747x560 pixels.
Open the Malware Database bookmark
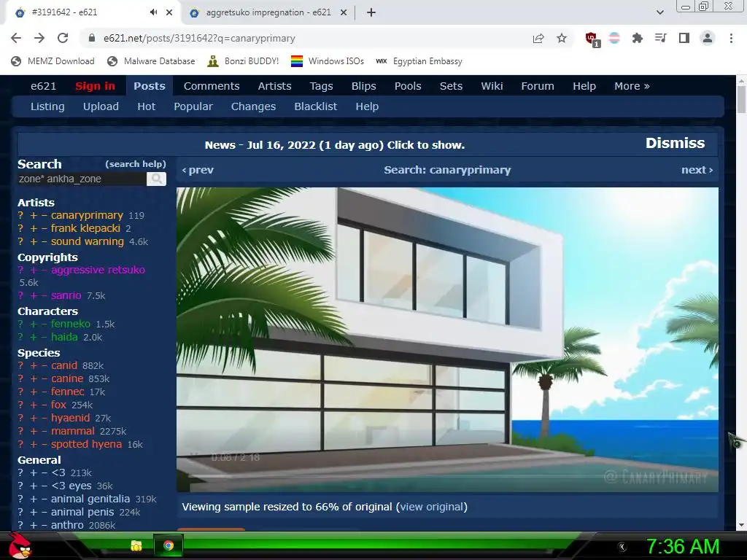[x=152, y=61]
